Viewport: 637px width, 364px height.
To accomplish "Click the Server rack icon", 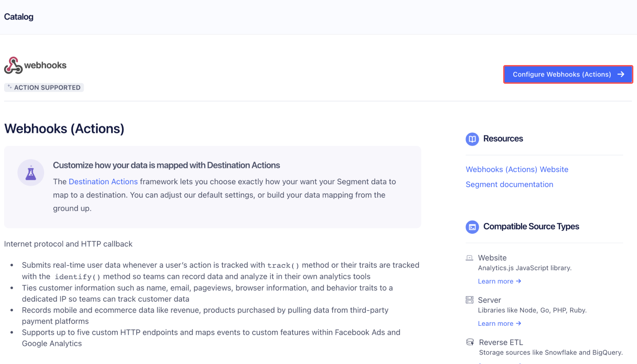I will pyautogui.click(x=470, y=300).
